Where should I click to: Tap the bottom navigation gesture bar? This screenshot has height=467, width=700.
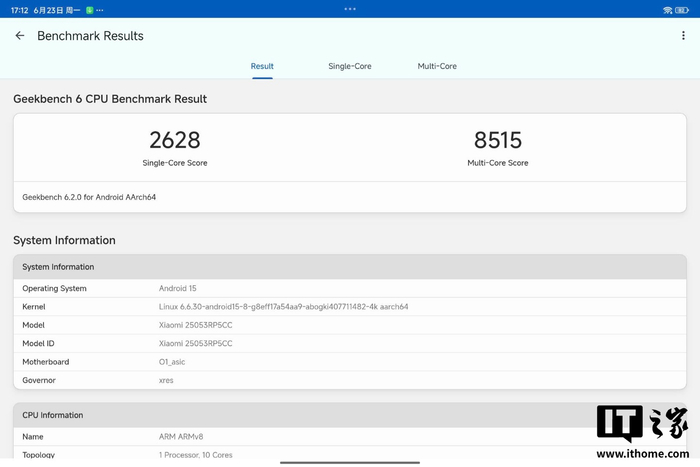tap(350, 462)
